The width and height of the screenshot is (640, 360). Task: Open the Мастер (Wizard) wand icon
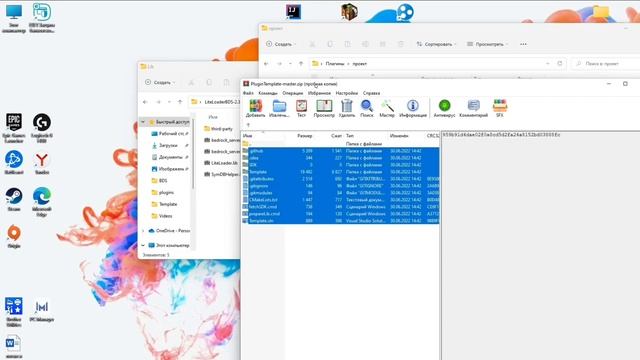387,108
